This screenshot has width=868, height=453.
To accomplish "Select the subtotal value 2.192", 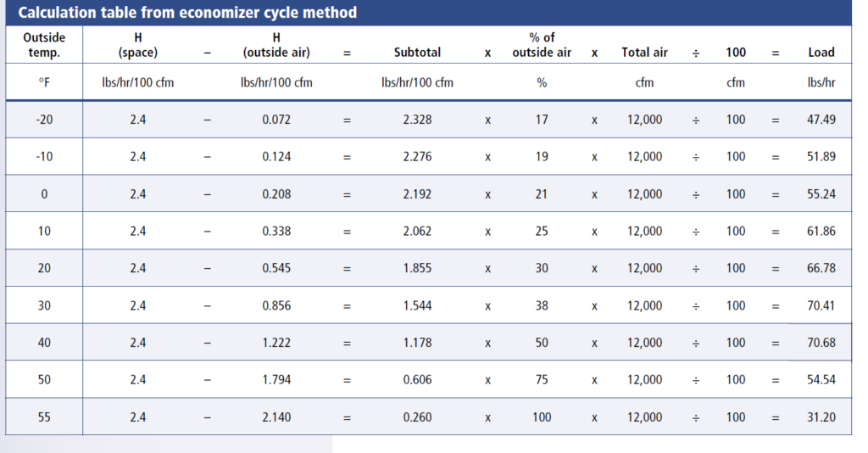I will 417,194.
